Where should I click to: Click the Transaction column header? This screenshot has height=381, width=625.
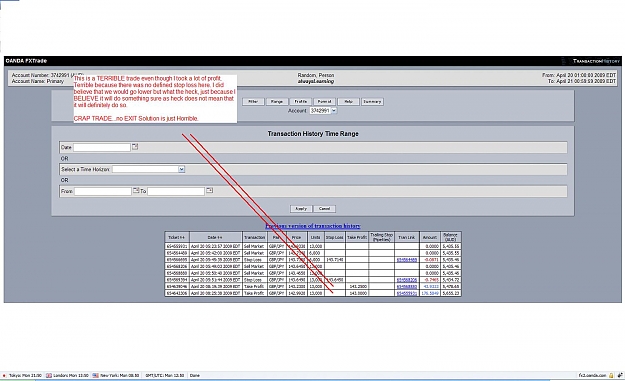(x=254, y=237)
